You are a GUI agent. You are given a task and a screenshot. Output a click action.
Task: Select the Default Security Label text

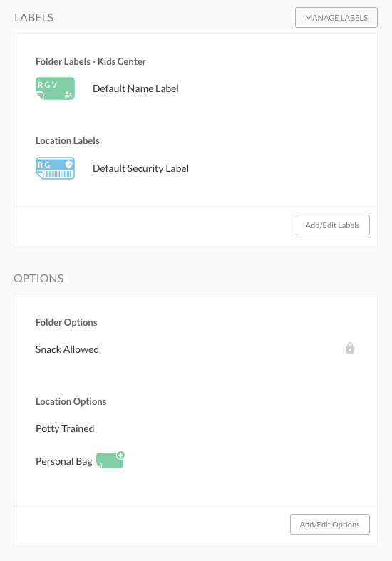coord(140,168)
